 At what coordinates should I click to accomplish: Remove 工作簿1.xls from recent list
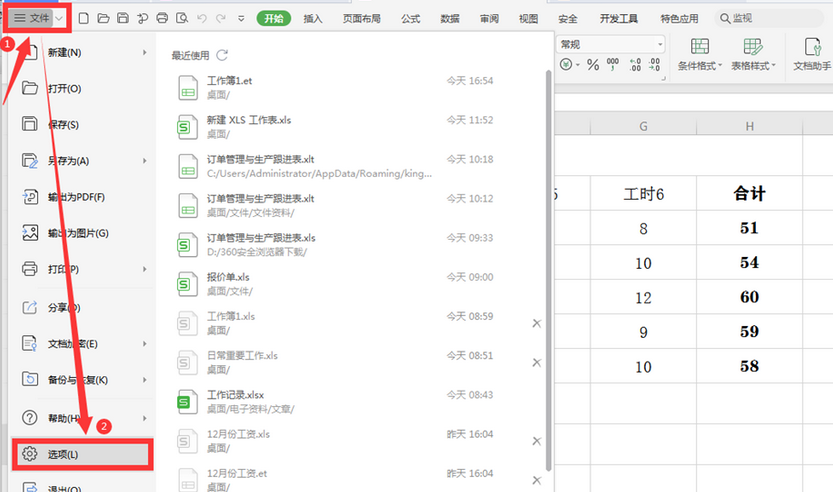coord(537,323)
